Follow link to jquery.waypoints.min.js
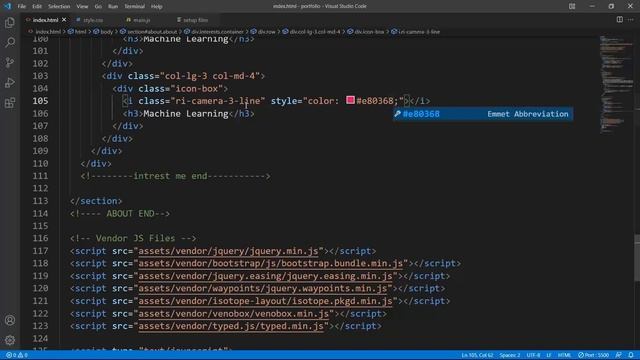This screenshot has width=640, height=360. point(262,289)
